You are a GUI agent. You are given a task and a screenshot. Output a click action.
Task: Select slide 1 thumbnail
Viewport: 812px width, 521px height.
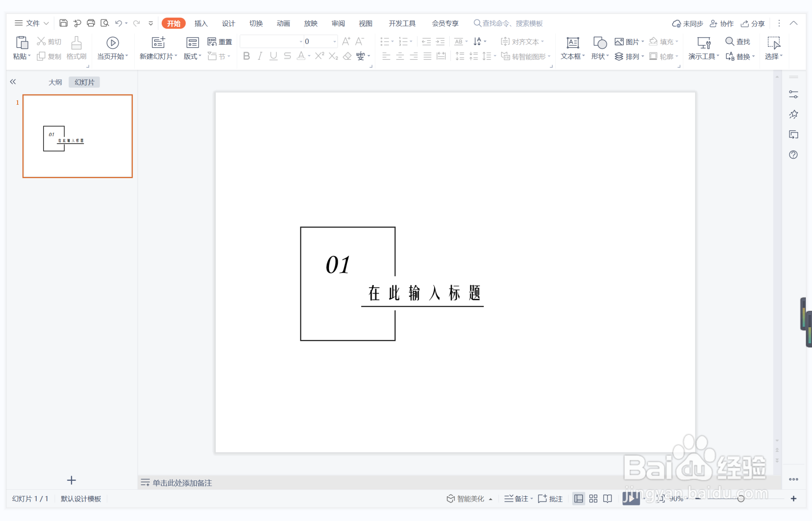tap(78, 136)
